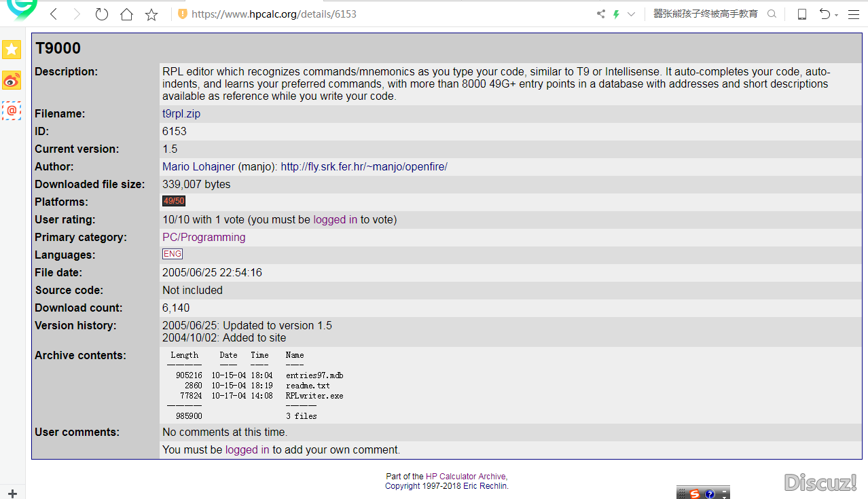
Task: Open Mario Lohajner author link
Action: pyautogui.click(x=198, y=167)
